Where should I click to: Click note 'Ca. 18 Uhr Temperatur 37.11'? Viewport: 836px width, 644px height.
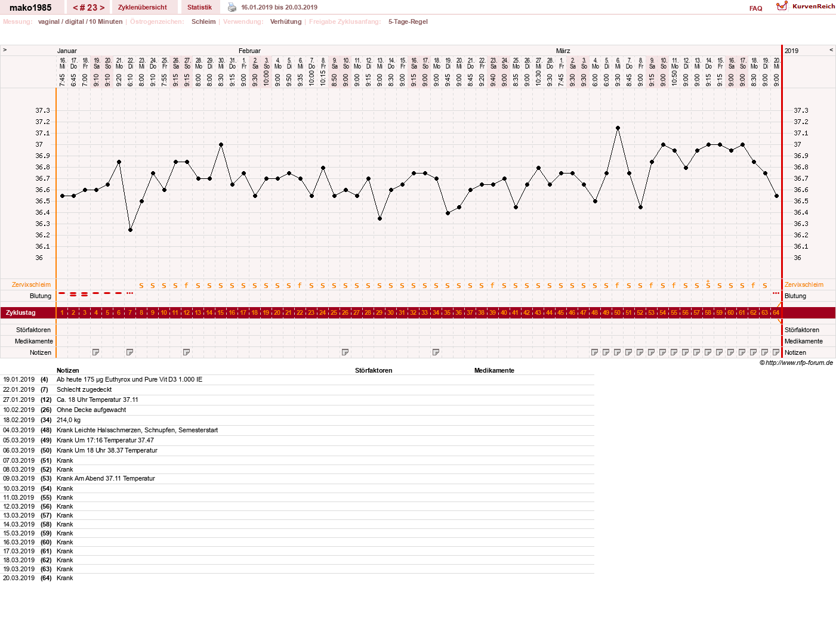click(x=97, y=400)
